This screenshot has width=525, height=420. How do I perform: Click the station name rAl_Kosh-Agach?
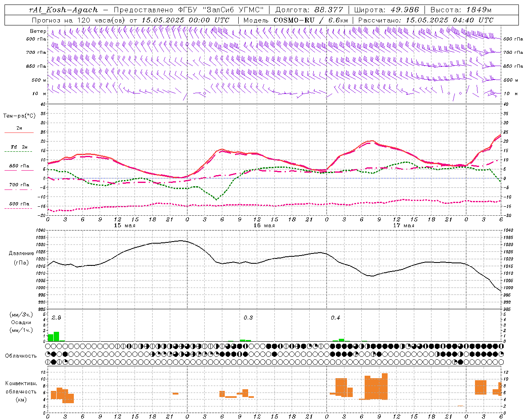64,10
